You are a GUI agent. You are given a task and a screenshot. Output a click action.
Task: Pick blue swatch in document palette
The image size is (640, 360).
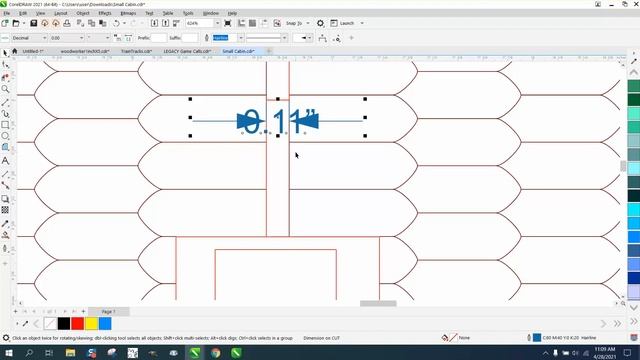click(105, 324)
